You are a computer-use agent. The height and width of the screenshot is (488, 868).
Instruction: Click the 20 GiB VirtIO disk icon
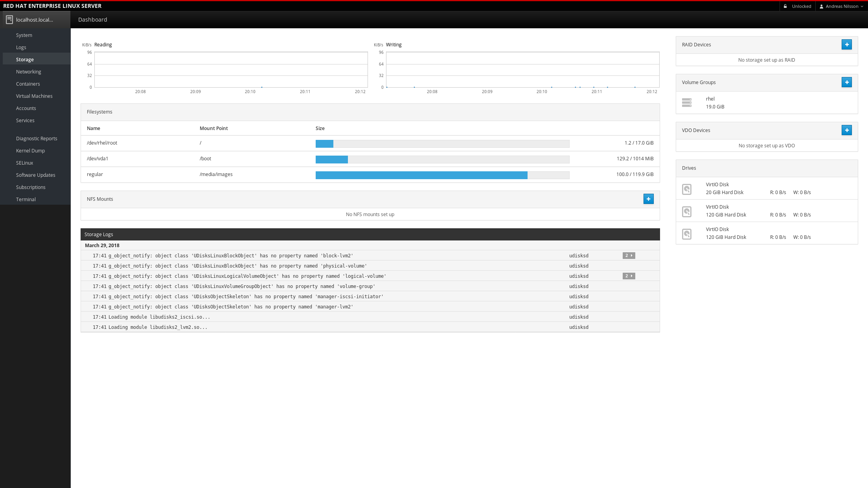click(x=686, y=189)
